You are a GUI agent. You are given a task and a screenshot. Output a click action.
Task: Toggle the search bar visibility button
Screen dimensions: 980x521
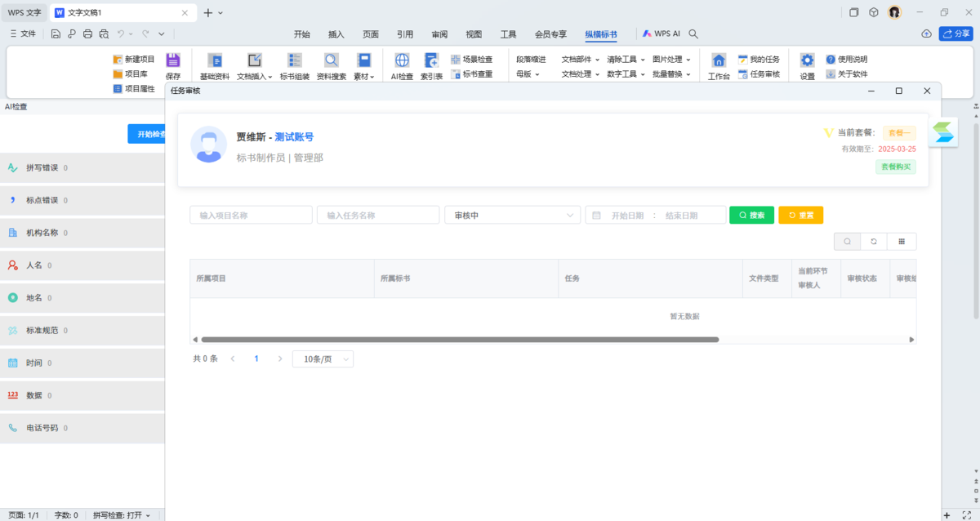point(847,242)
